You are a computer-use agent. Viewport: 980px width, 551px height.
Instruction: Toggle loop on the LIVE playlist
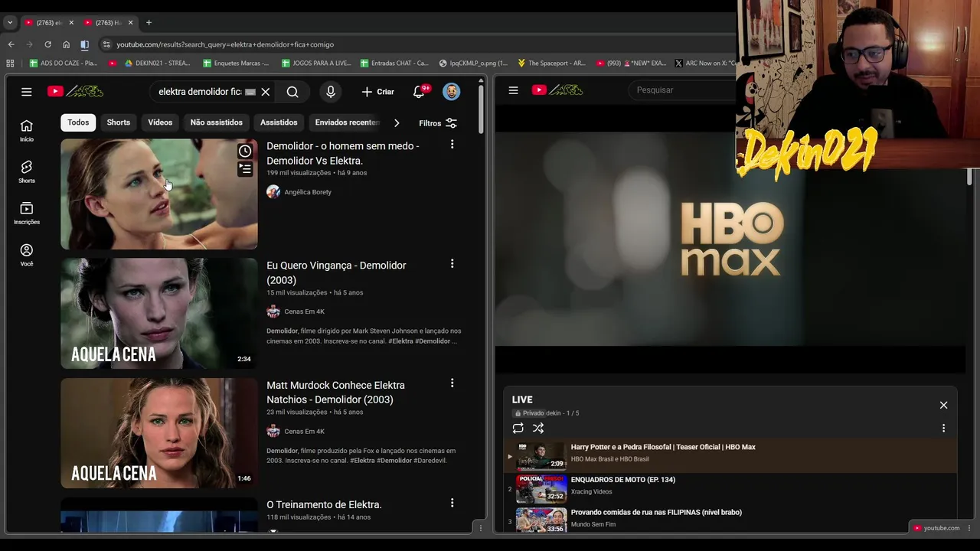pyautogui.click(x=518, y=429)
